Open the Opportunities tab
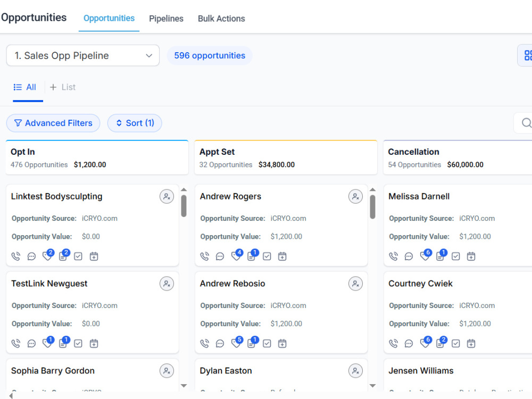Image resolution: width=532 pixels, height=399 pixels. point(109,18)
